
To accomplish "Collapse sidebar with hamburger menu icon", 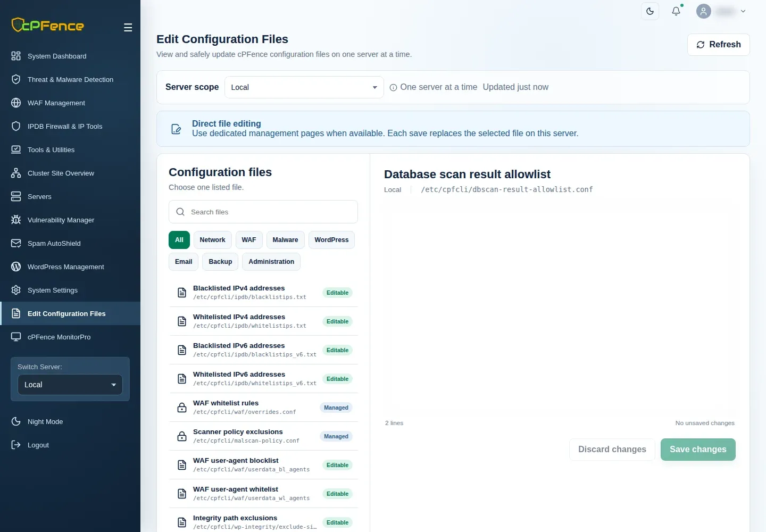I will tap(128, 27).
